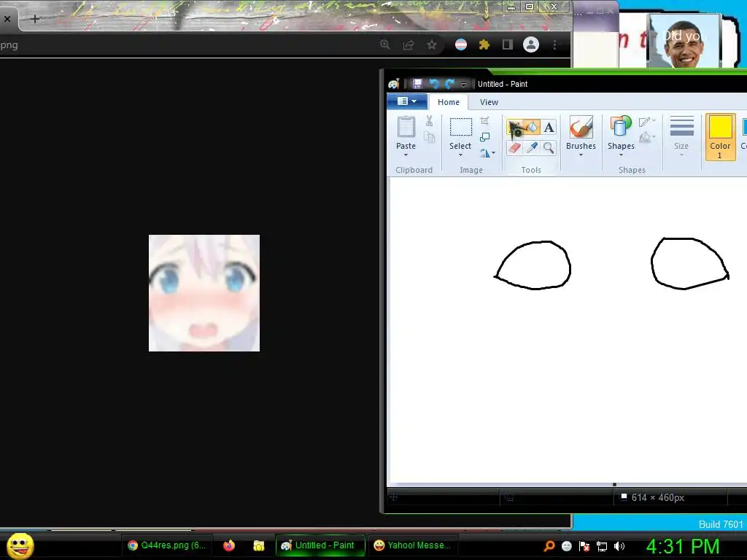The image size is (747, 560).
Task: Click the Copy icon in Clipboard group
Action: [429, 138]
